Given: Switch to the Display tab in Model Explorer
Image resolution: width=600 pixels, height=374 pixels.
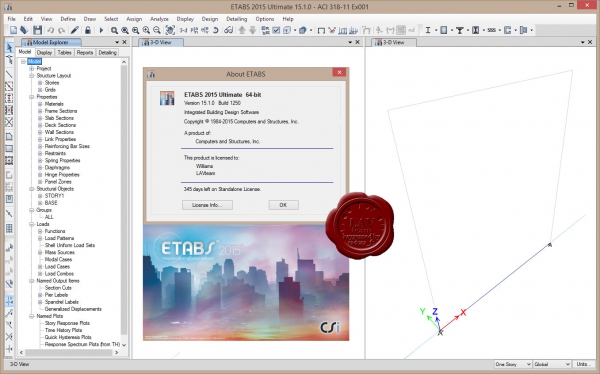Looking at the screenshot, I should coord(44,52).
